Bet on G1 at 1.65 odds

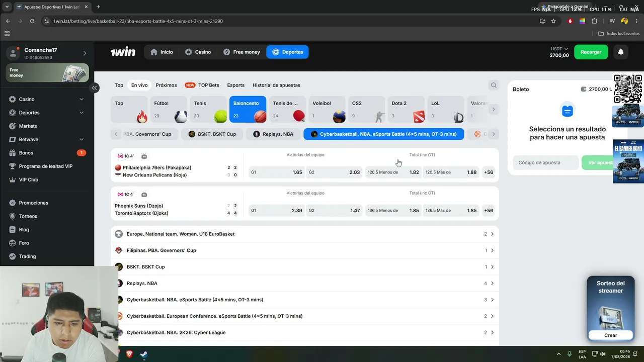(x=276, y=172)
